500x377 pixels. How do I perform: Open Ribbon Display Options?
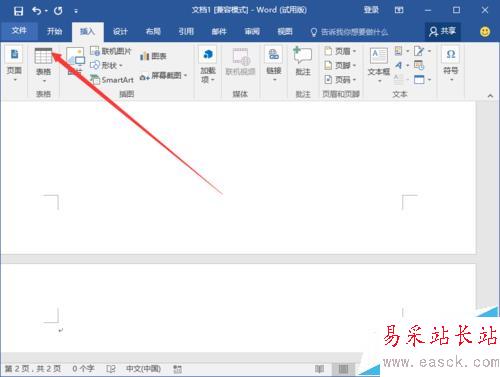point(399,10)
